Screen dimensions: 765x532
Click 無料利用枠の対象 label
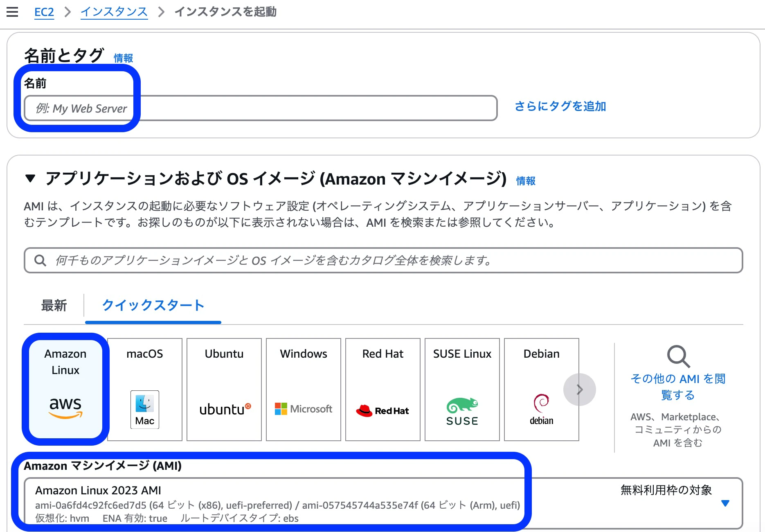coord(666,490)
